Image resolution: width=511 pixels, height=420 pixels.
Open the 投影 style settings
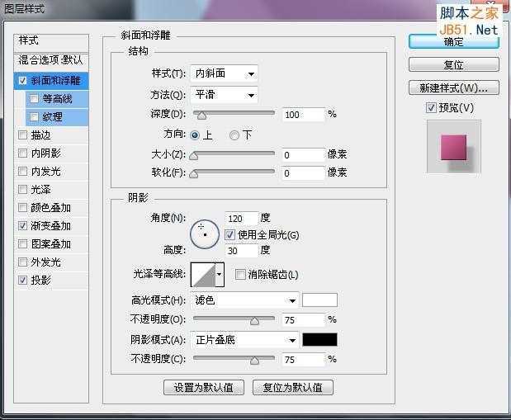(51, 280)
